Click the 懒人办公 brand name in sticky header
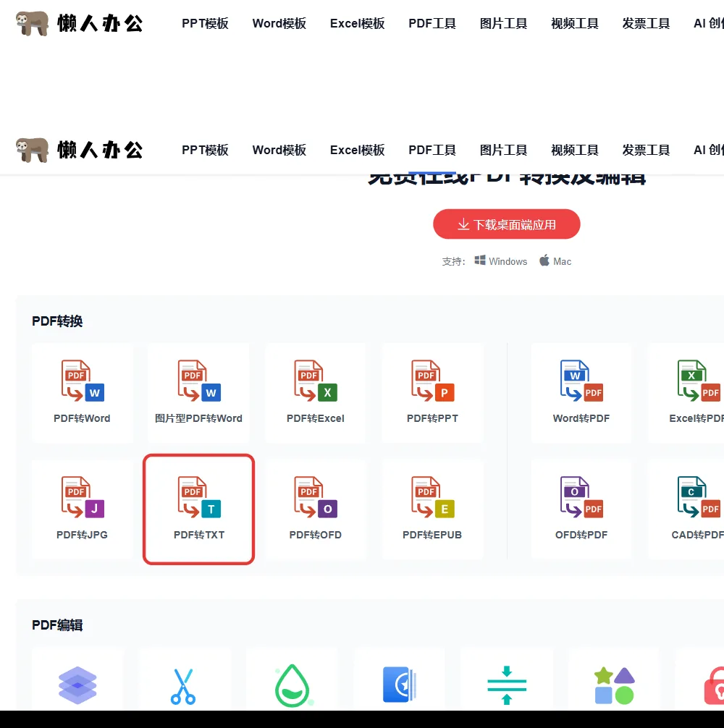This screenshot has width=724, height=728. [100, 150]
